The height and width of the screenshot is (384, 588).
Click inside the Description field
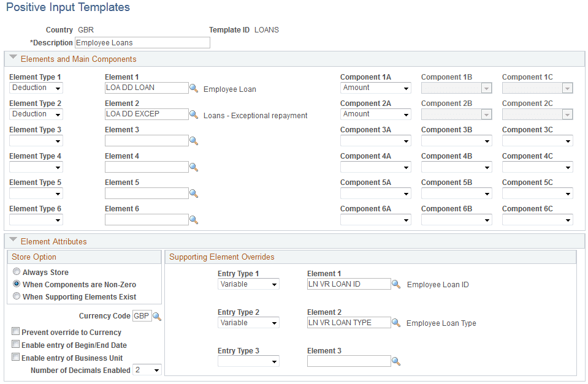point(141,42)
